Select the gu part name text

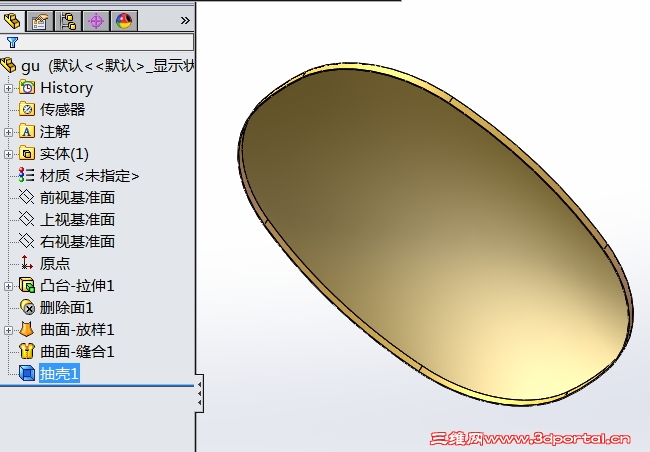30,66
